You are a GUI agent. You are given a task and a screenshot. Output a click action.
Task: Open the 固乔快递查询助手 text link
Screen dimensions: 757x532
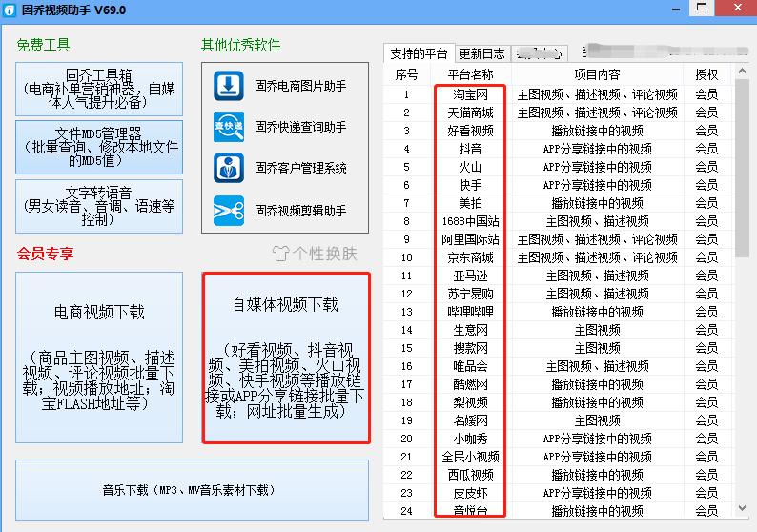300,127
